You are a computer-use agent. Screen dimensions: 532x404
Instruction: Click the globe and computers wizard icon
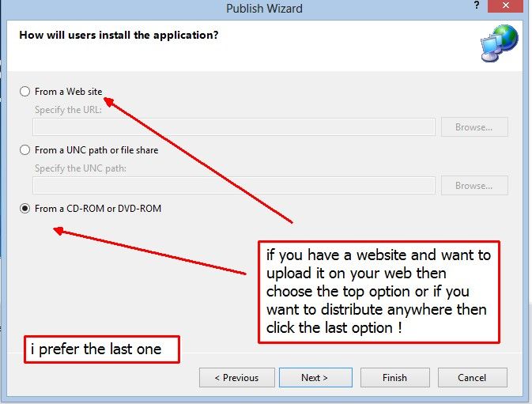click(x=499, y=43)
